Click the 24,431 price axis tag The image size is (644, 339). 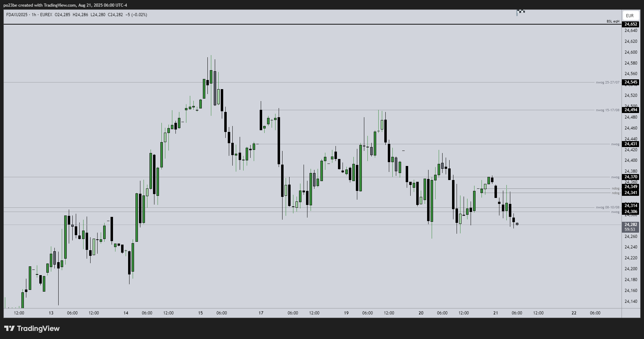(x=631, y=144)
